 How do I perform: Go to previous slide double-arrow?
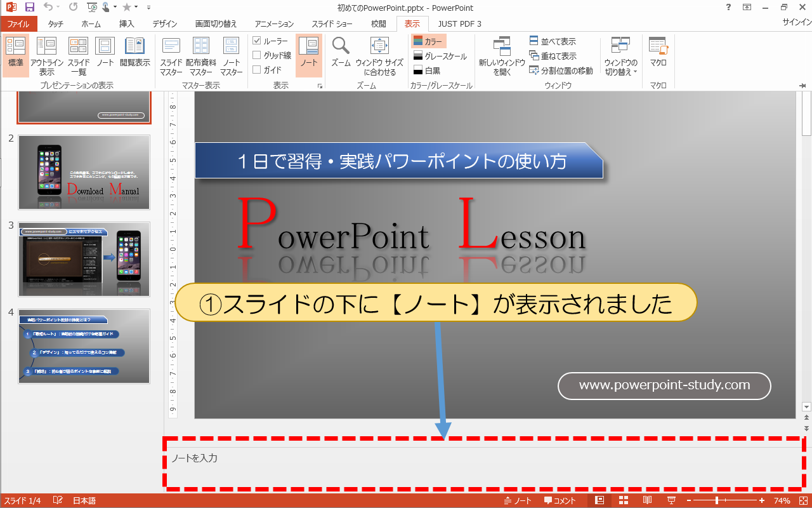(x=806, y=417)
